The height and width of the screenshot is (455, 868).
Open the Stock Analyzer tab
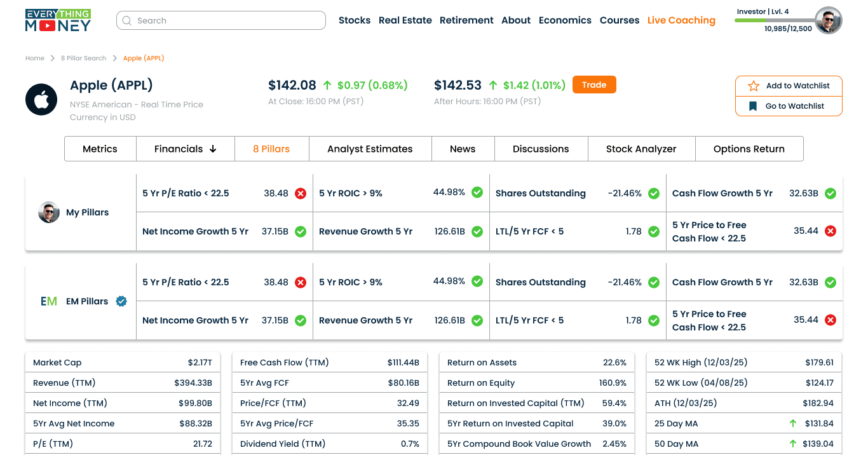coord(641,149)
